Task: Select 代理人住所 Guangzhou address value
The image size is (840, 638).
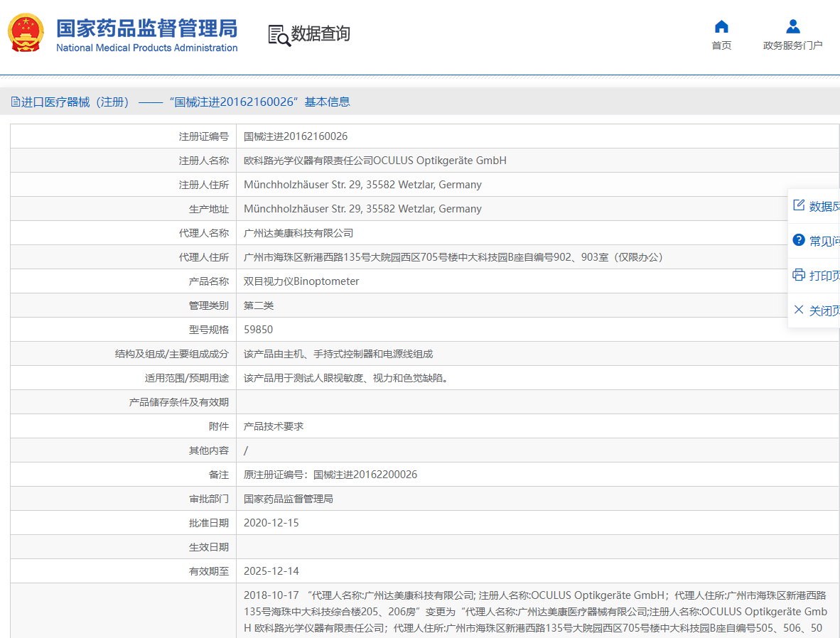Action: click(453, 257)
